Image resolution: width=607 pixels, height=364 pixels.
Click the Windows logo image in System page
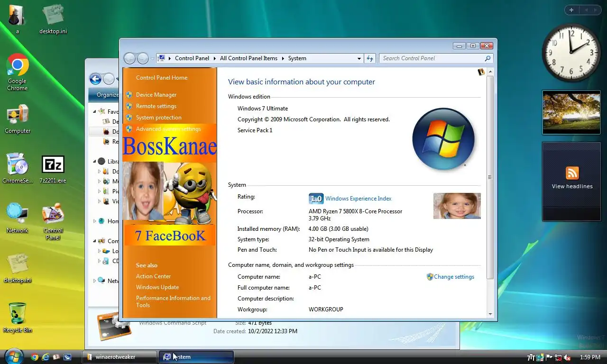443,139
